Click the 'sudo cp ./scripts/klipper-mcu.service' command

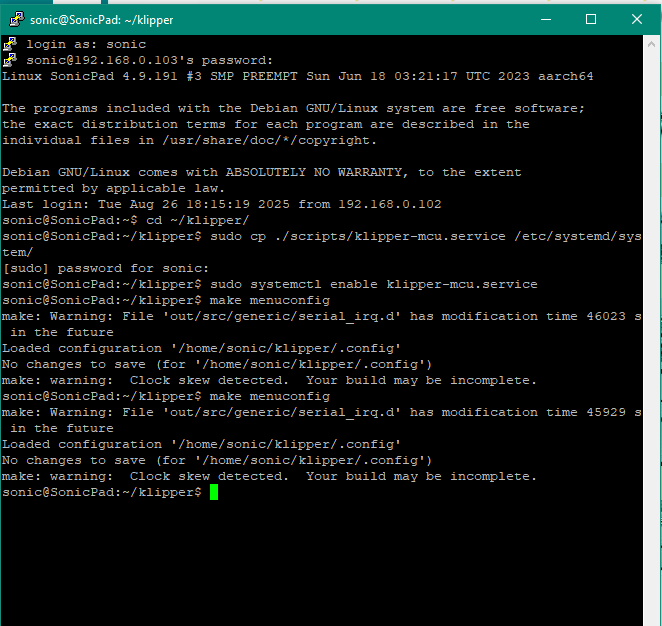coord(322,244)
